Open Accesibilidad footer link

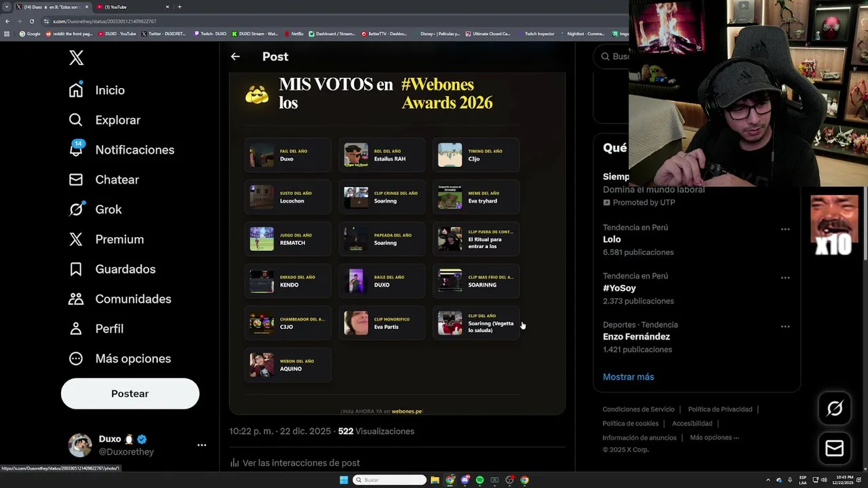point(692,424)
